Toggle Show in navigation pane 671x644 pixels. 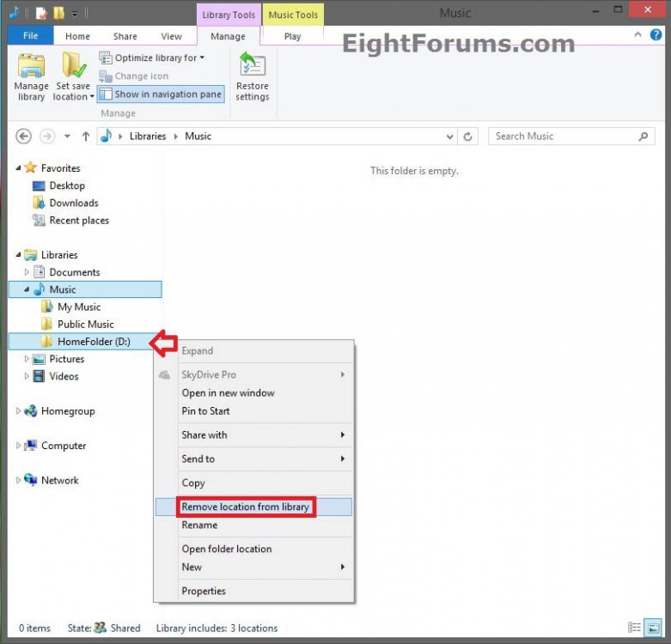(x=161, y=94)
